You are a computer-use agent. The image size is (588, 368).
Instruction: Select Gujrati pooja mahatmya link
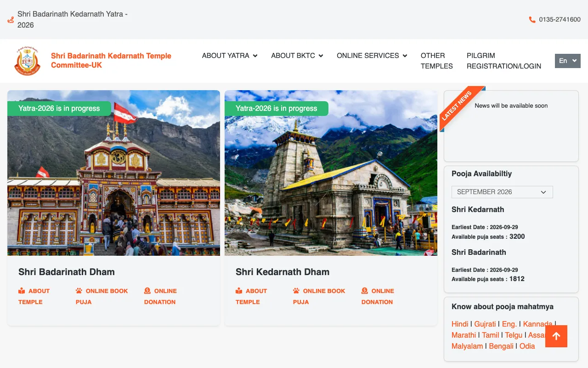(485, 324)
